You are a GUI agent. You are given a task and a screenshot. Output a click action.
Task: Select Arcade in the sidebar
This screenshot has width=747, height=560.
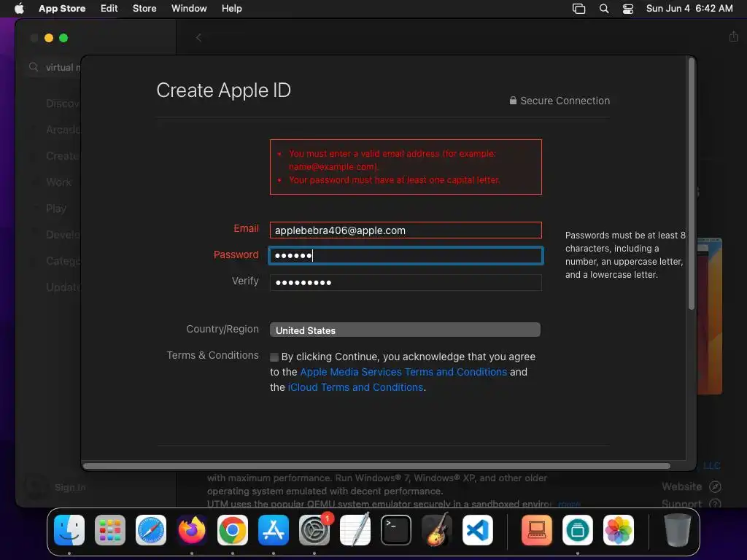pyautogui.click(x=63, y=130)
